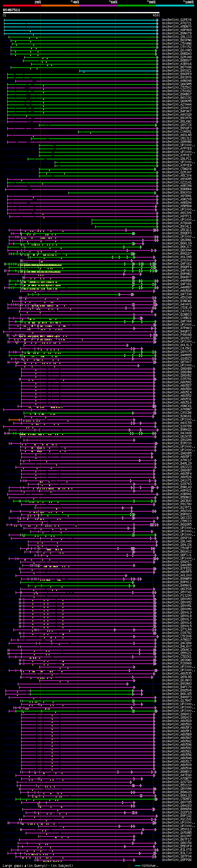Select the UniRef100_Q9FPQ6 label
The width and height of the screenshot is (197, 868).
tap(177, 860)
